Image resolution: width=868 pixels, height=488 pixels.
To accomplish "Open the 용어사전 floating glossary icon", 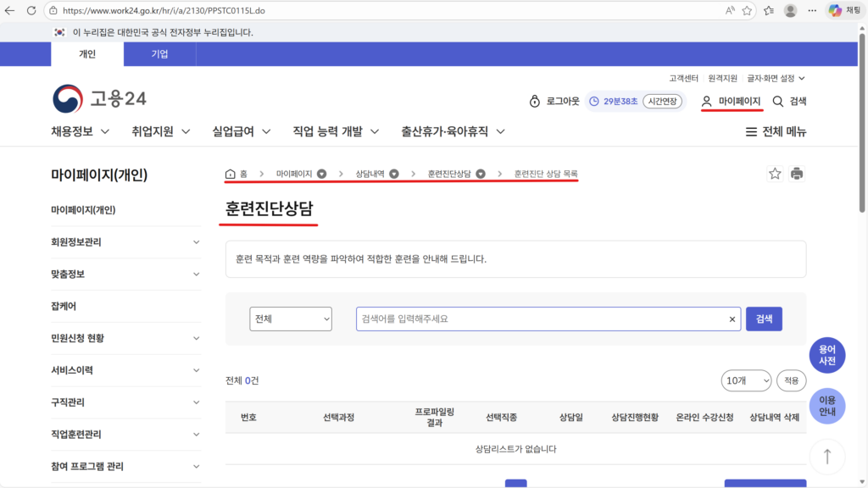I will [827, 355].
